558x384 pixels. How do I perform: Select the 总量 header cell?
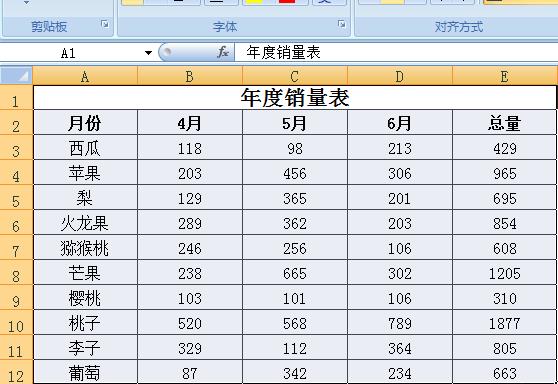click(505, 122)
